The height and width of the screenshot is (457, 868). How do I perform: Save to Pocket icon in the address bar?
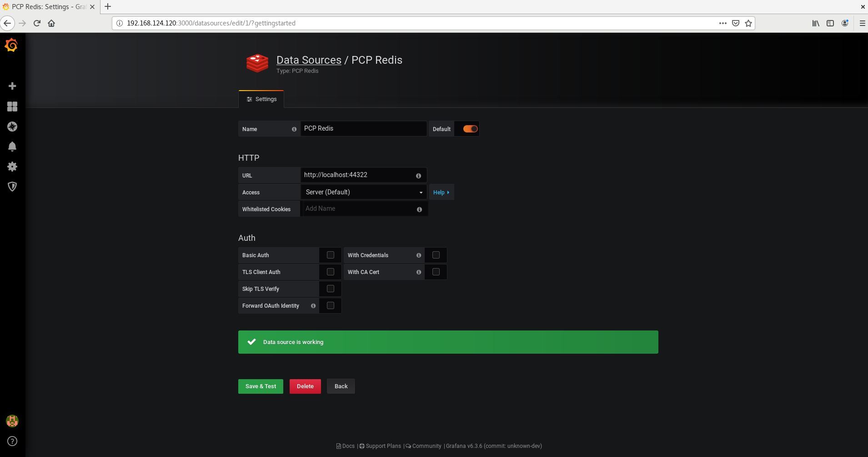[736, 23]
